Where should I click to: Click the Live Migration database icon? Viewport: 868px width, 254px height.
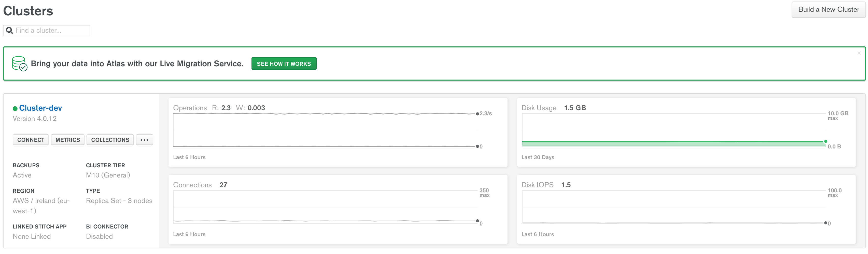20,63
